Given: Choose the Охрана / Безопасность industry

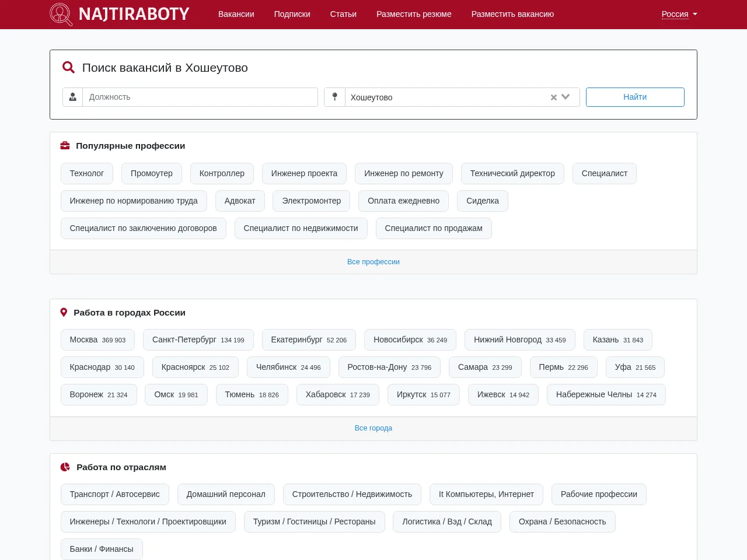Looking at the screenshot, I should [563, 522].
